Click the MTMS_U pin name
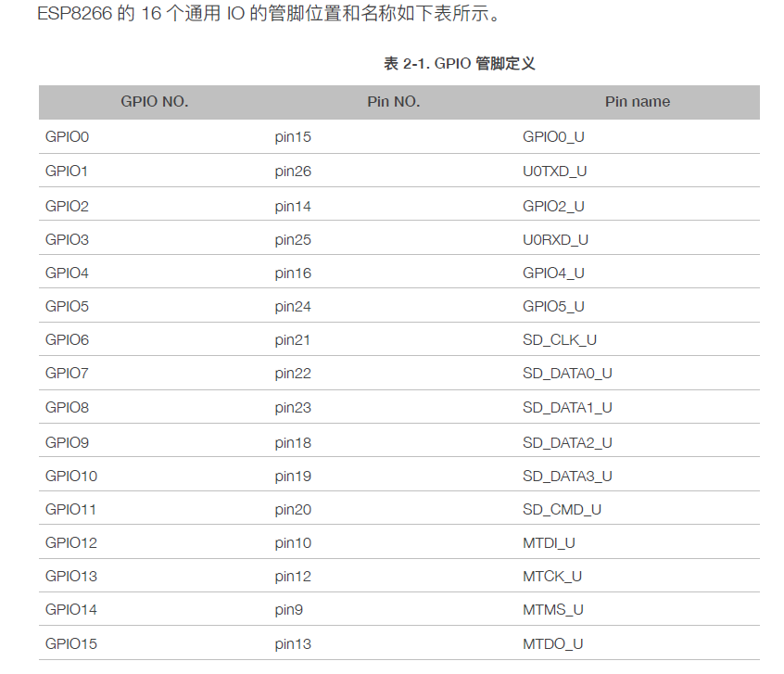This screenshot has height=674, width=784. (x=553, y=609)
